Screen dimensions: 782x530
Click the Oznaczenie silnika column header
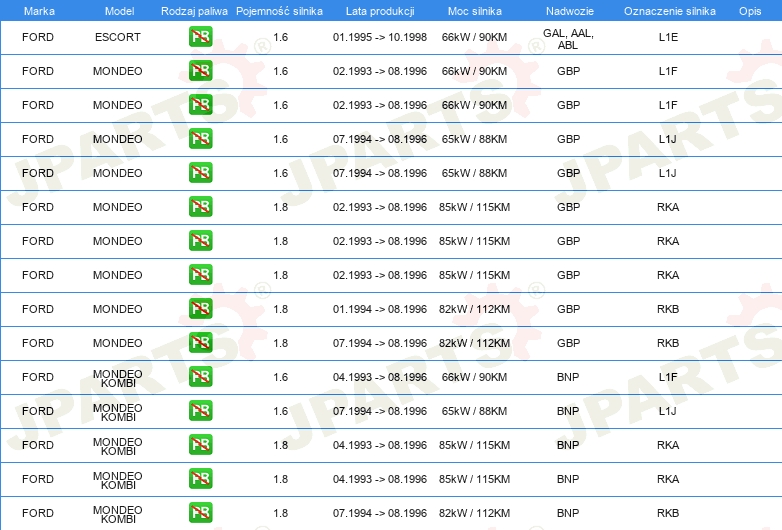click(670, 11)
